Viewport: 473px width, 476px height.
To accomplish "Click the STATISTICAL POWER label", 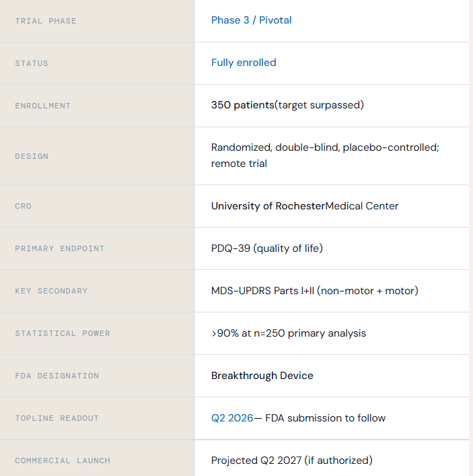I will [x=63, y=333].
